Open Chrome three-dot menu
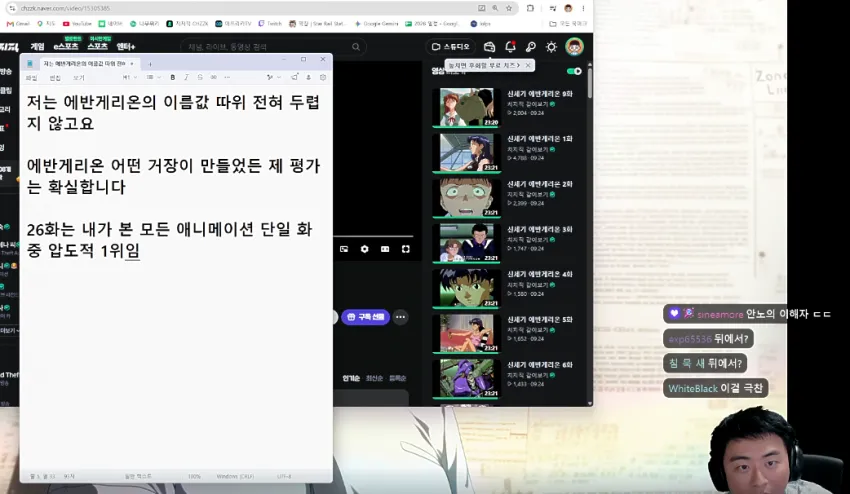850x494 pixels. (583, 8)
